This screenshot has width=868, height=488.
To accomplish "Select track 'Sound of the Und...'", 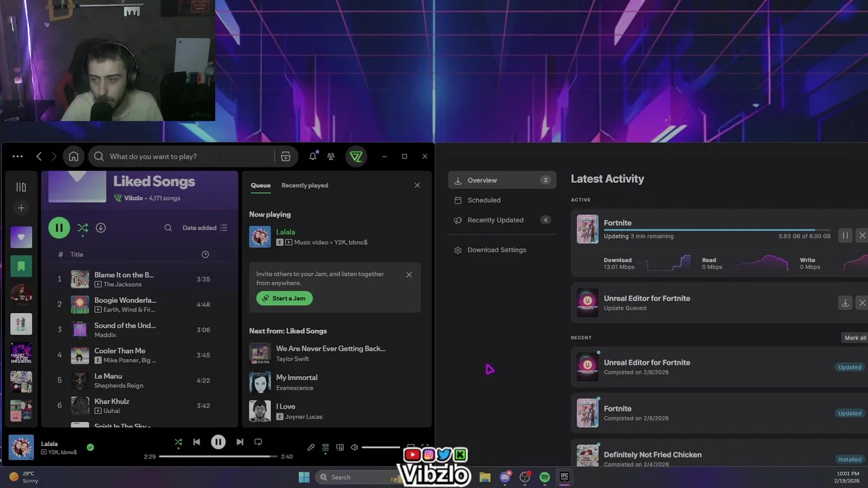I will (139, 329).
